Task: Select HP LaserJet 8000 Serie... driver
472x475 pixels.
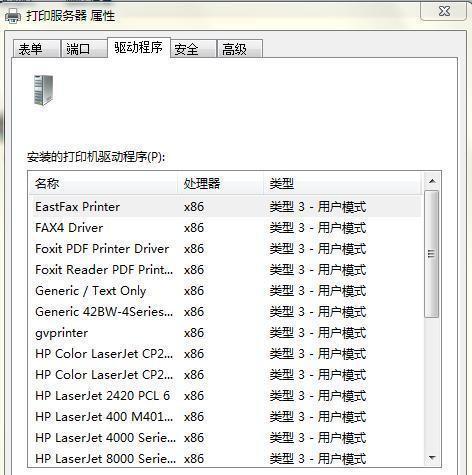Action: (225, 459)
